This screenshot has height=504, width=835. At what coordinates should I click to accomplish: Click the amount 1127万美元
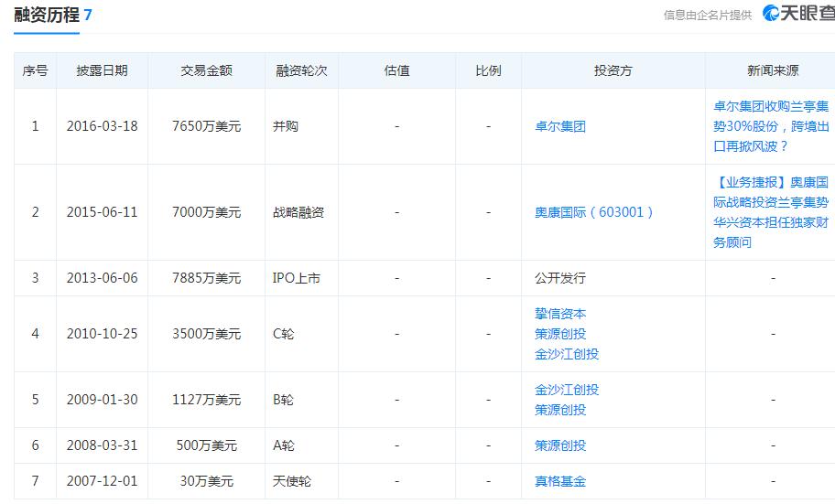[206, 400]
